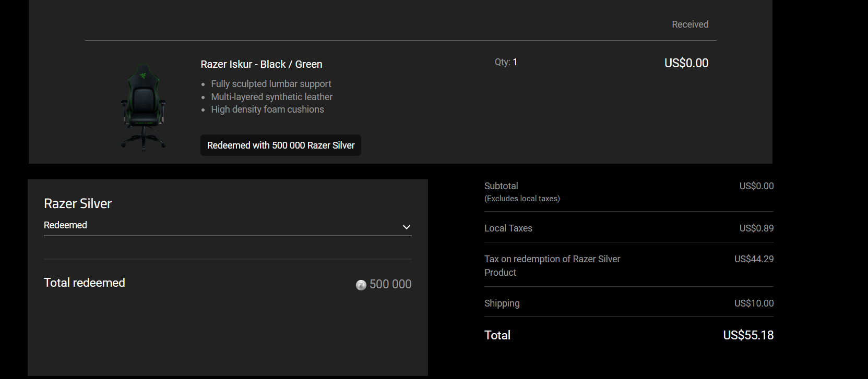
Task: Click the bold 'Total' label in summary
Action: click(x=497, y=335)
